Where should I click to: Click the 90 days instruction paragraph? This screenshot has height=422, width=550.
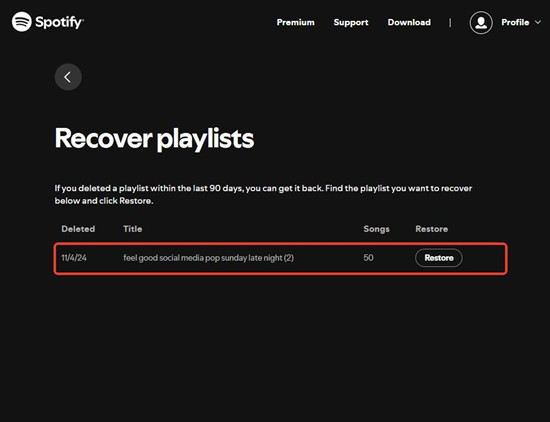[x=263, y=194]
